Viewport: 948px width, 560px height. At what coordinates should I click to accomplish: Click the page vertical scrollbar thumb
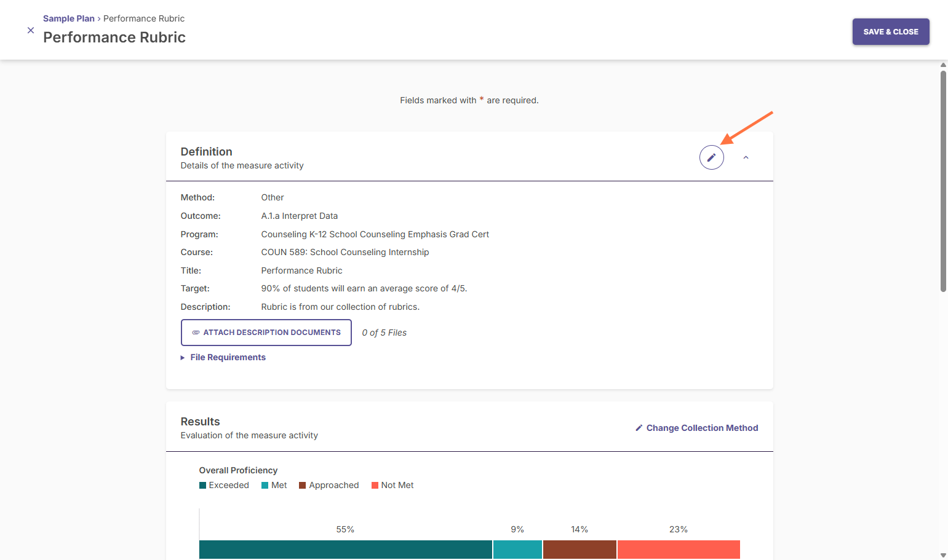point(943,181)
